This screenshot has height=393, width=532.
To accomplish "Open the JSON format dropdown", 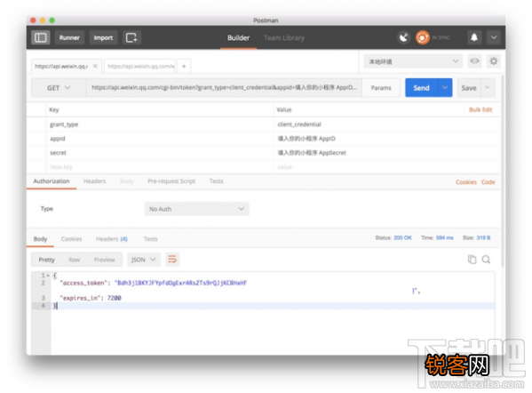I will click(144, 260).
